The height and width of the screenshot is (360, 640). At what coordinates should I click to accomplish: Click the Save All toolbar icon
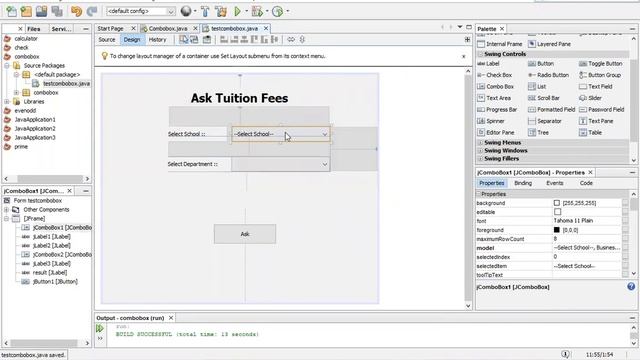click(57, 11)
